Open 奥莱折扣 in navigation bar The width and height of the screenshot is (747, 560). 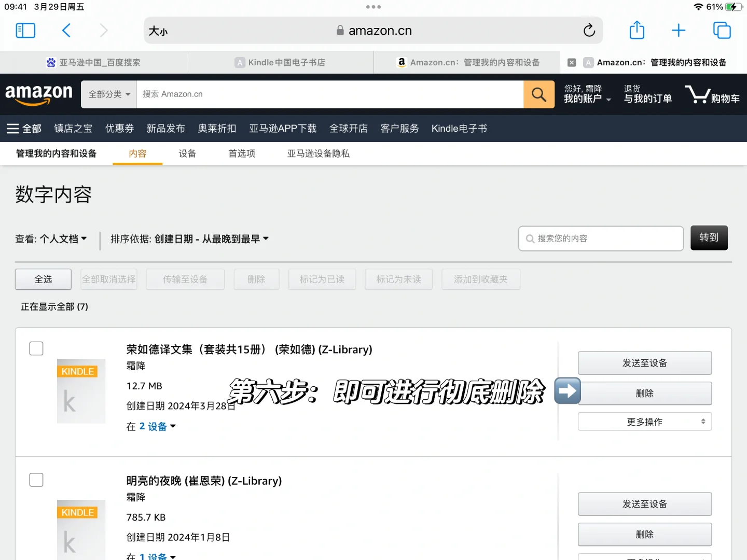[x=217, y=129]
